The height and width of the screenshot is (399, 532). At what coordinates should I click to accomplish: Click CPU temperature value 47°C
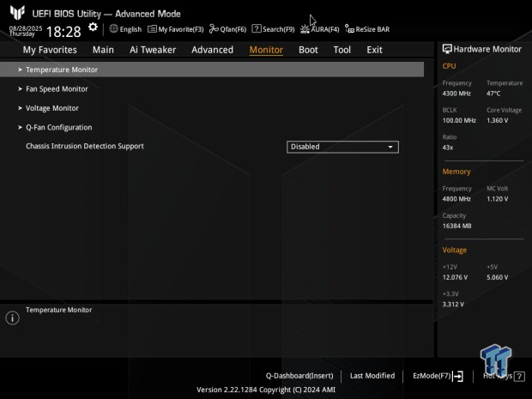(x=493, y=94)
